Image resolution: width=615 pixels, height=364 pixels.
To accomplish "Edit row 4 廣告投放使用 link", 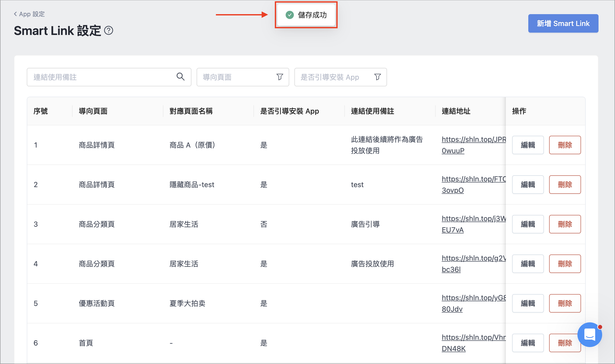I will 528,264.
